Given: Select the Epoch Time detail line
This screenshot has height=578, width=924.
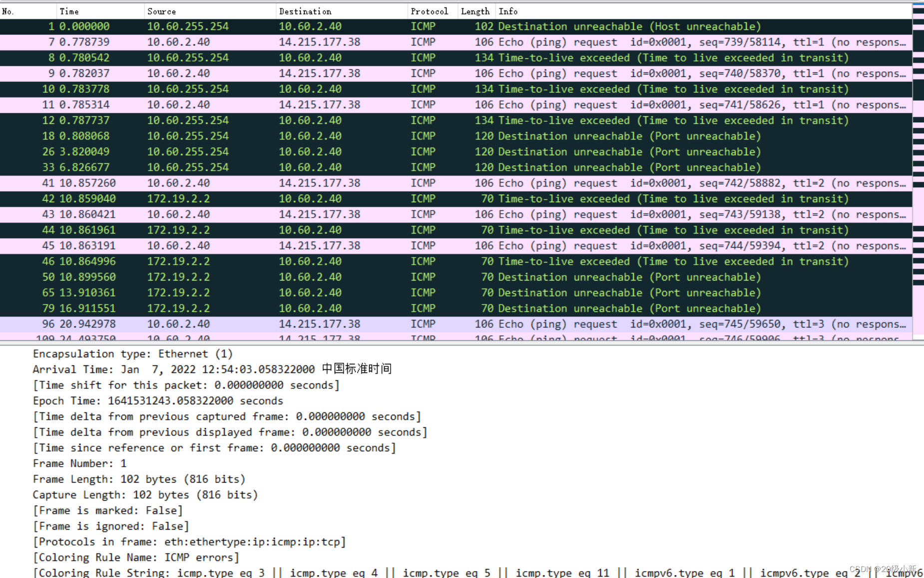Looking at the screenshot, I should pyautogui.click(x=158, y=401).
